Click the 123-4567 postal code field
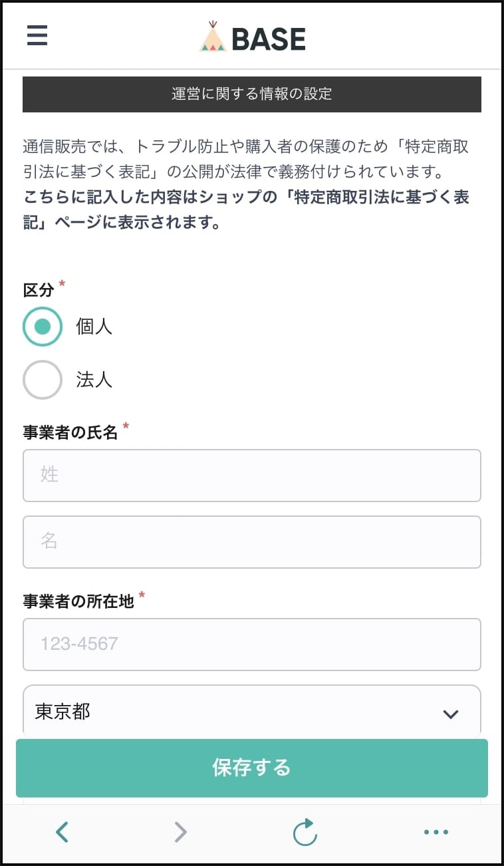 (x=251, y=644)
